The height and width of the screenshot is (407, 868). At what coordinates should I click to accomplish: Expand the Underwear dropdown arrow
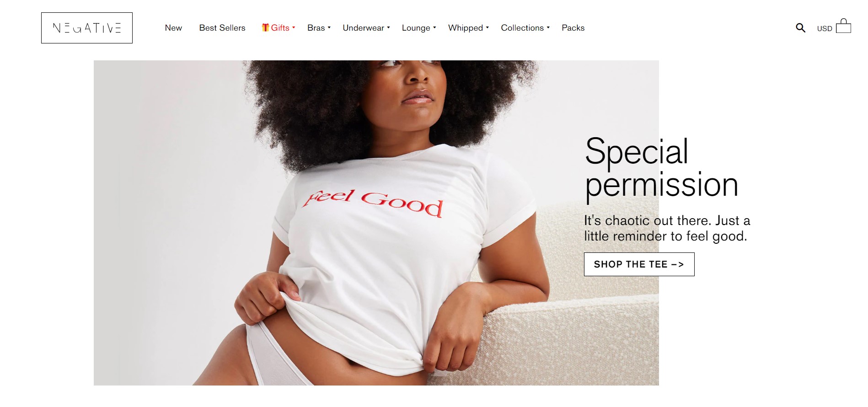pyautogui.click(x=388, y=27)
